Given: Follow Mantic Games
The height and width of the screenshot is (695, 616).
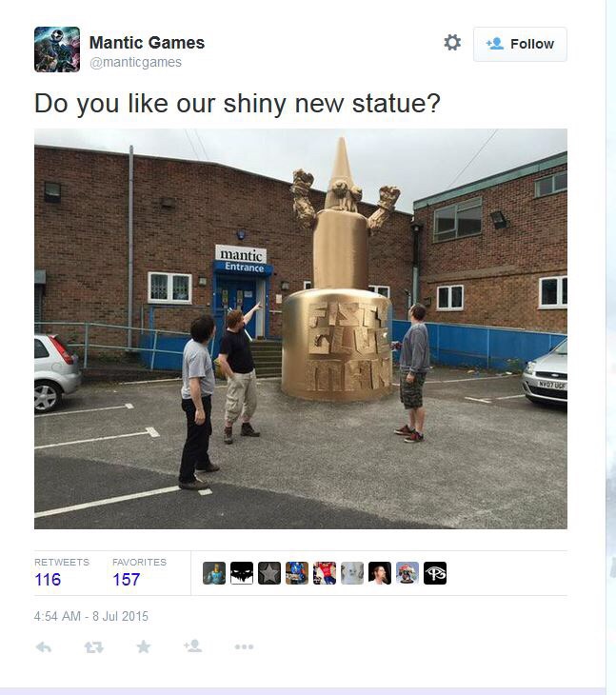Looking at the screenshot, I should (x=520, y=44).
